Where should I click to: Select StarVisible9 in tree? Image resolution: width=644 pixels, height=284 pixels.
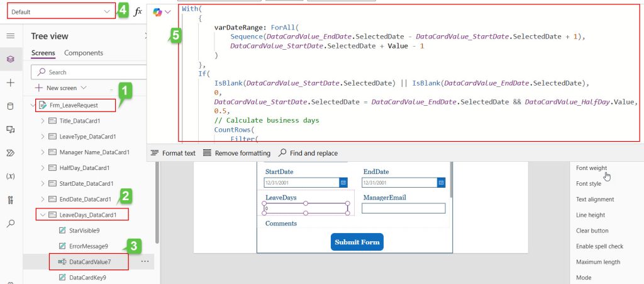(84, 230)
